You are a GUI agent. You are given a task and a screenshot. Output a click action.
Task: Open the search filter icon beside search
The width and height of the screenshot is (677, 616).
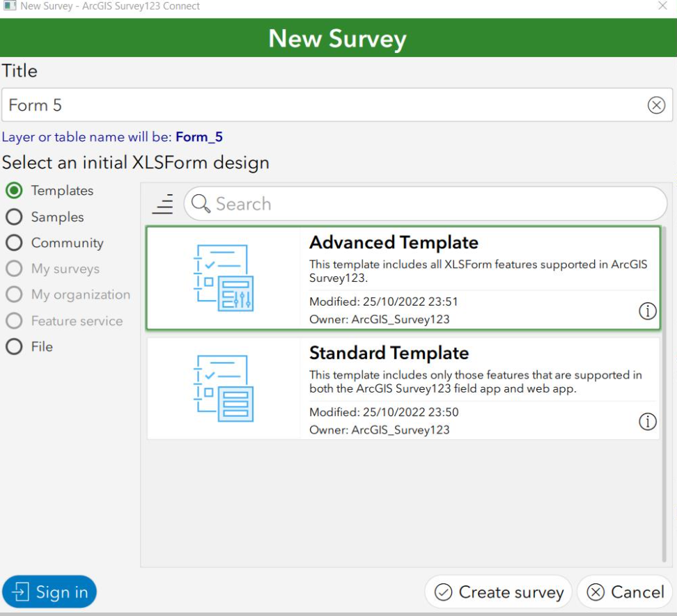tap(162, 204)
